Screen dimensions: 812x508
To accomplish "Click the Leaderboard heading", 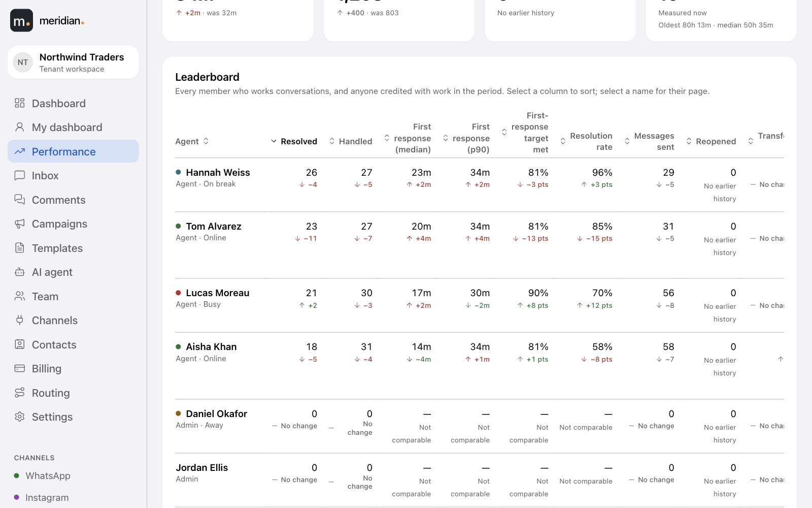I will pyautogui.click(x=207, y=77).
